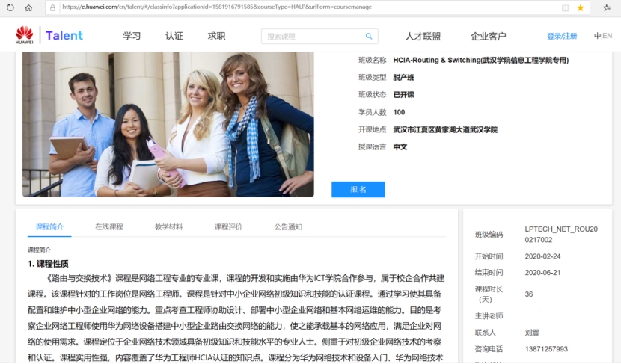Screen dimensions: 621x364
Task: Click end date 2020-06-21
Action: coord(542,273)
